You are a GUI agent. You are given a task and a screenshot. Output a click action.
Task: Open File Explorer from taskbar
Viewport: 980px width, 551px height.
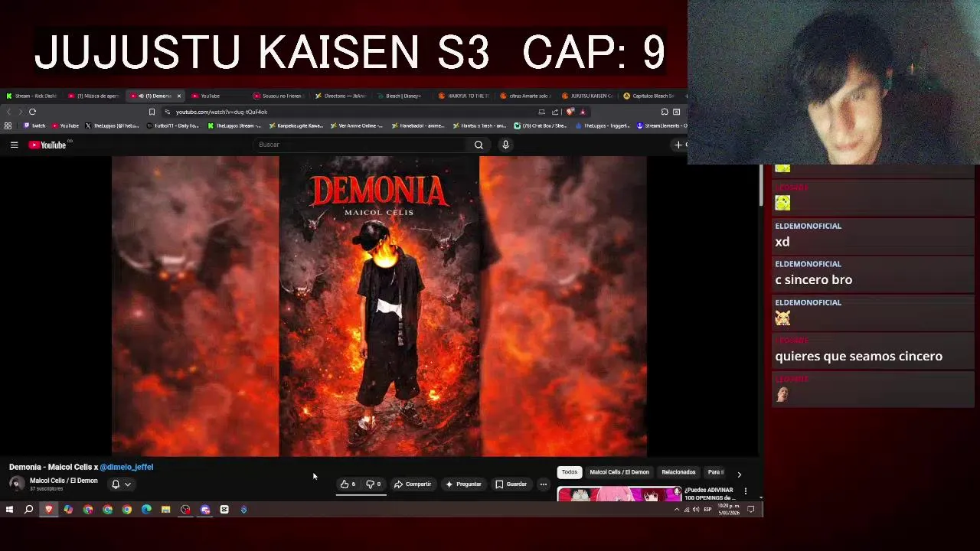[165, 509]
